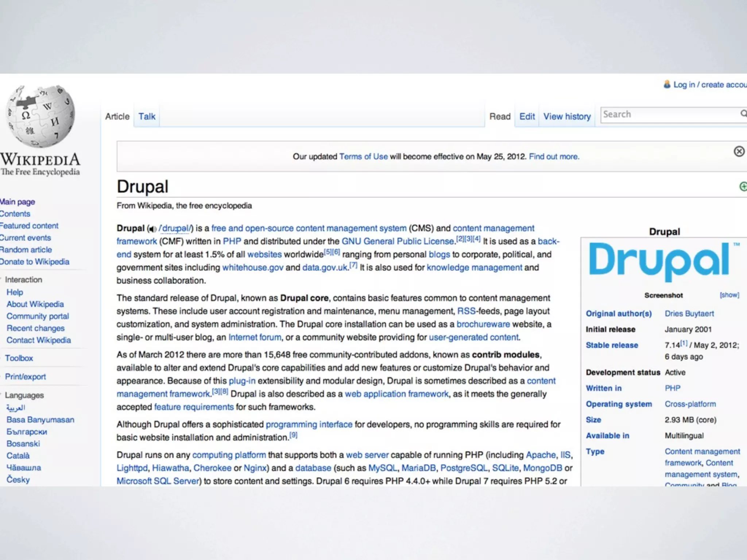Follow the GNU General Public License link
The width and height of the screenshot is (747, 560).
[x=398, y=241]
